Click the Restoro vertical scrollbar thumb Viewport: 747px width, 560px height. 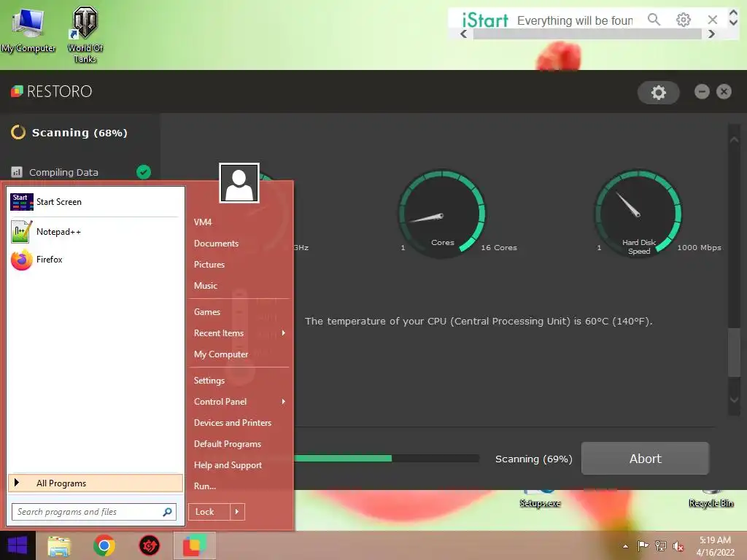click(x=734, y=352)
